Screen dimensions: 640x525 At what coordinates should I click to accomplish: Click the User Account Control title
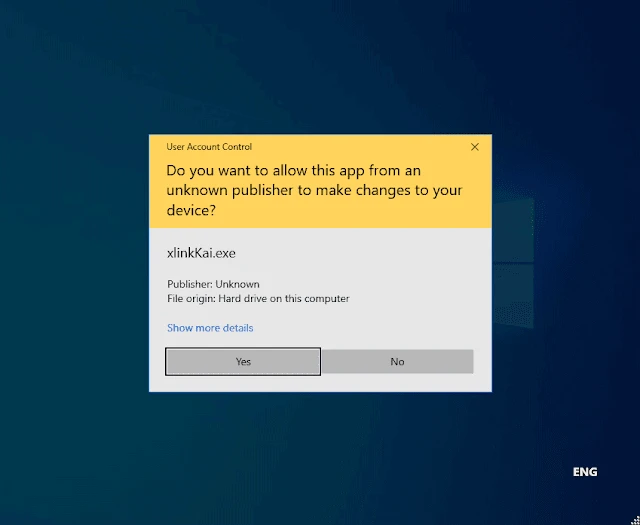coord(209,147)
